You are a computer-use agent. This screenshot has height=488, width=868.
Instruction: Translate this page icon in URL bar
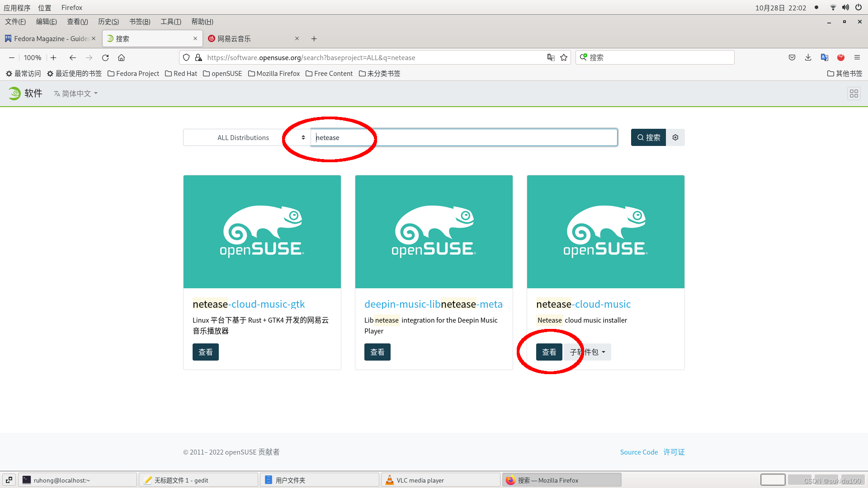coord(551,57)
